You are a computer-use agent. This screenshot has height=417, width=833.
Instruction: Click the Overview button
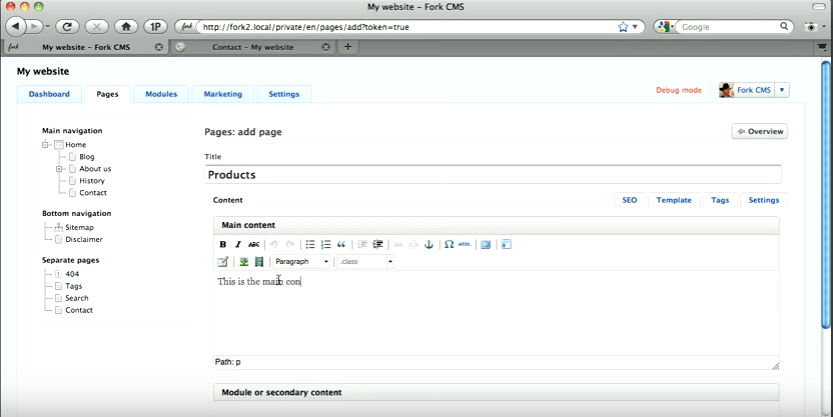759,131
